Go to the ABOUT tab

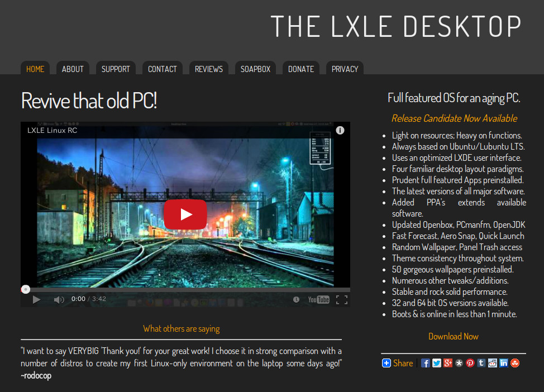pyautogui.click(x=73, y=69)
